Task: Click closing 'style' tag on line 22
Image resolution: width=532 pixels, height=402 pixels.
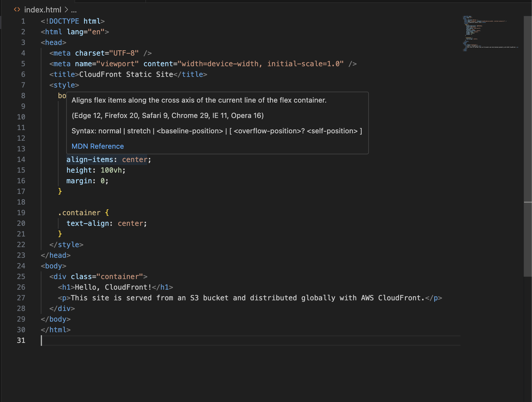Action: point(66,245)
